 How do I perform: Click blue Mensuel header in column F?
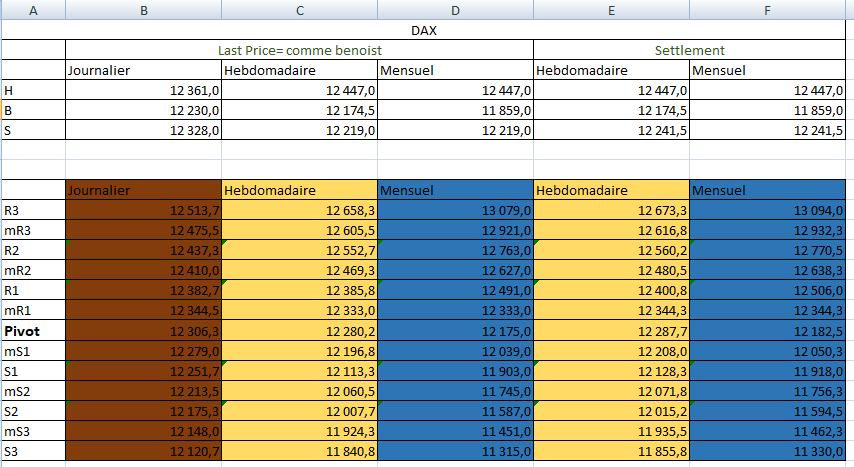tap(767, 190)
